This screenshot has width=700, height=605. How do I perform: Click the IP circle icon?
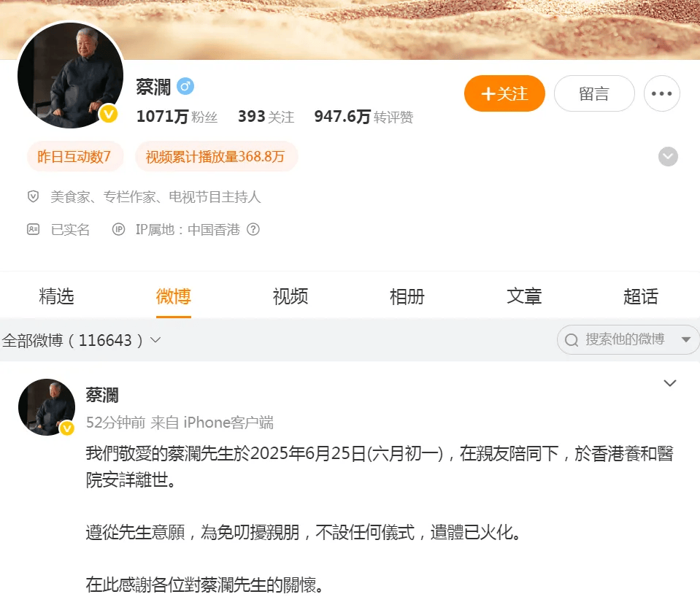click(118, 229)
